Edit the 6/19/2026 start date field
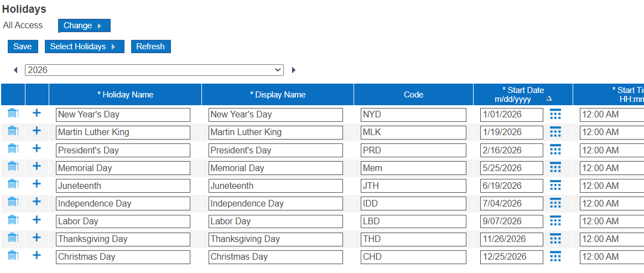This screenshot has height=273, width=644. pyautogui.click(x=512, y=186)
